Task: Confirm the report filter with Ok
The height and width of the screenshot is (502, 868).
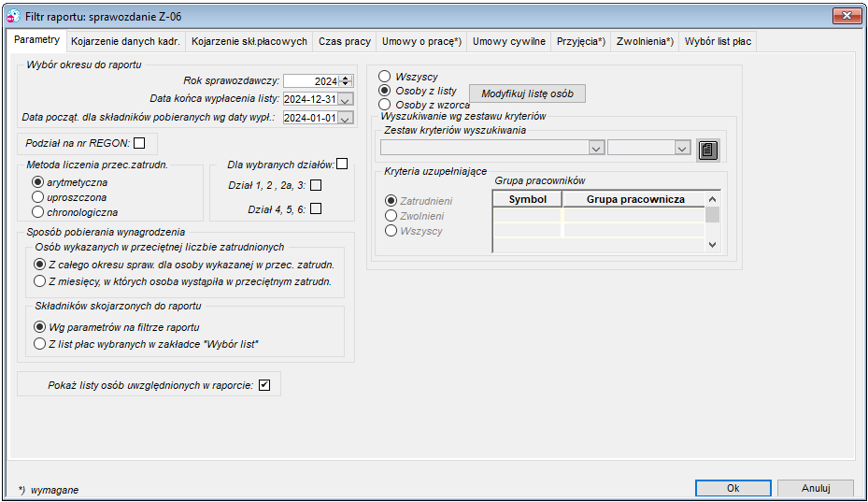Action: click(x=733, y=488)
